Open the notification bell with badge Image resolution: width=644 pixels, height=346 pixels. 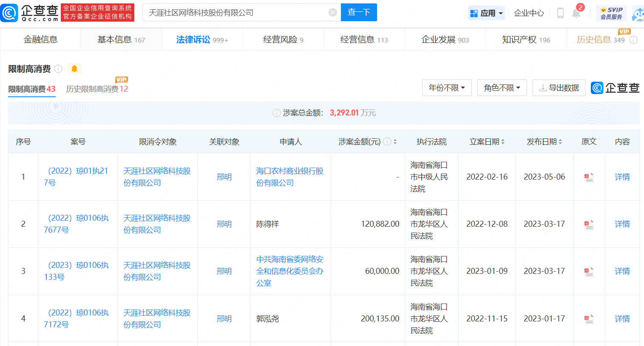point(576,13)
